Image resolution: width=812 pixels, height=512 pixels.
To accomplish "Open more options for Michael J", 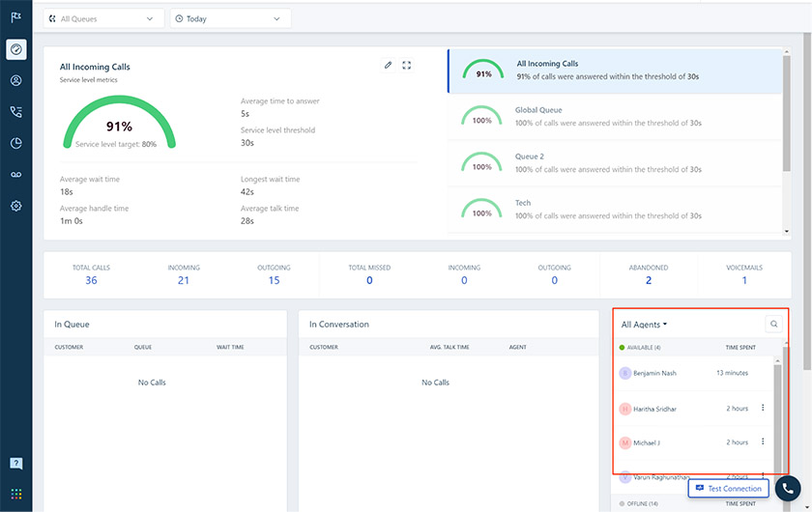I will [x=763, y=441].
